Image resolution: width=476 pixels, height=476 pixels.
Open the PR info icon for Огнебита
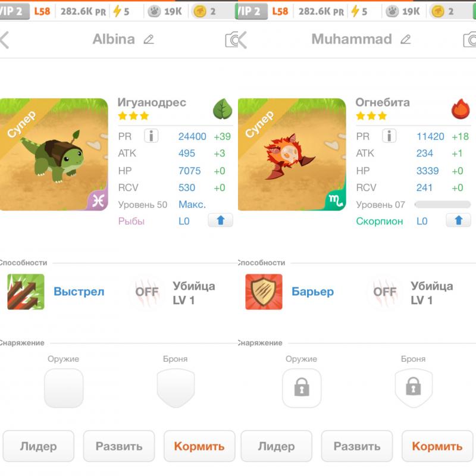(389, 136)
